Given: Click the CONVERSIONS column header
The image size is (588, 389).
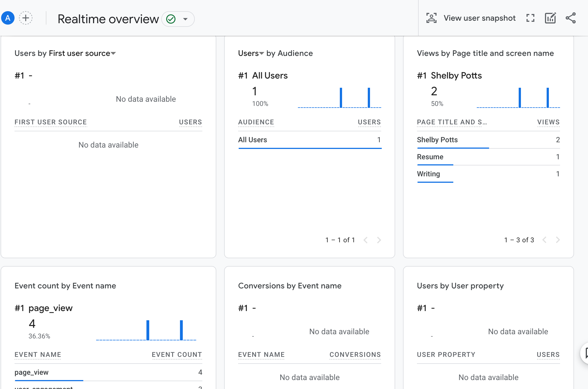Looking at the screenshot, I should [x=355, y=355].
